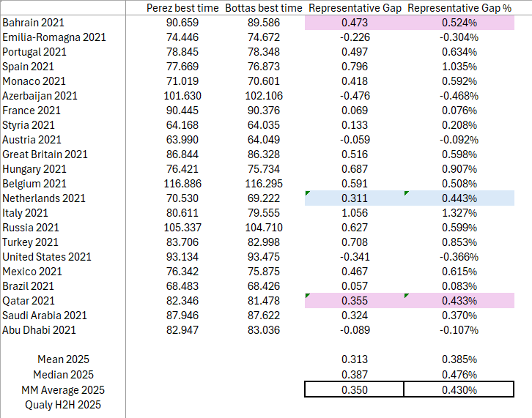This screenshot has height=418, width=532.
Task: Select the 'Belgium 2021' row label
Action: (34, 184)
